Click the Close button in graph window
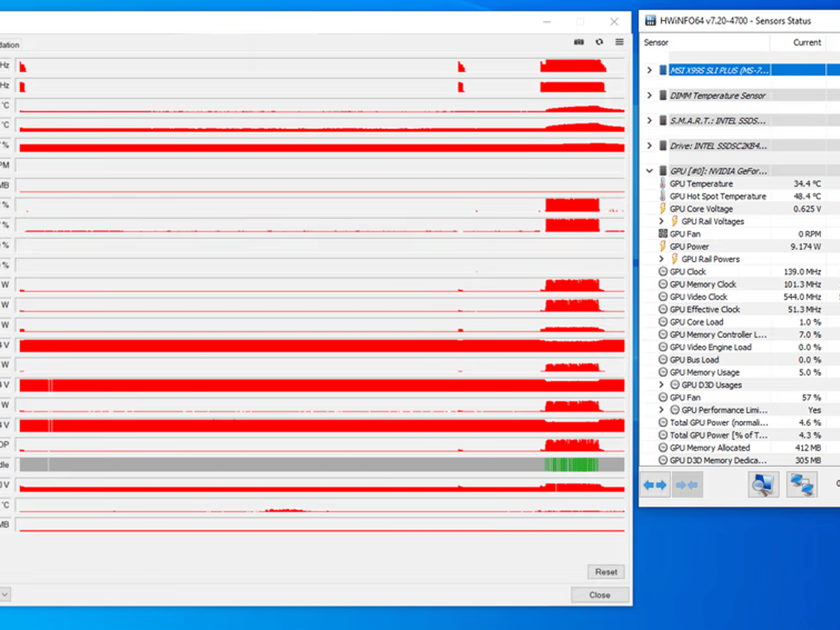This screenshot has height=630, width=840. tap(600, 595)
